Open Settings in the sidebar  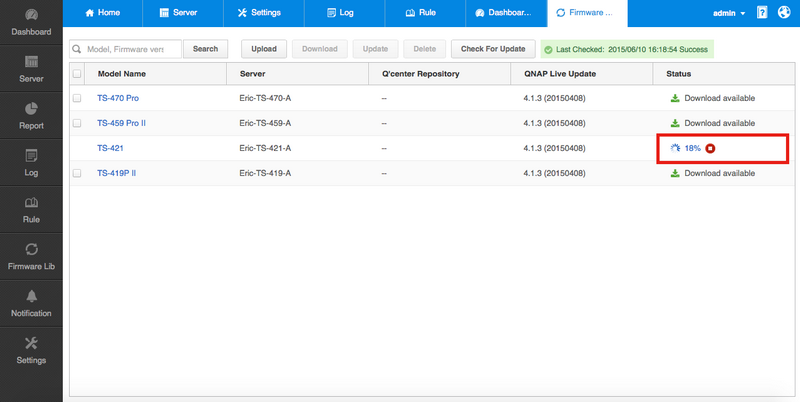click(x=31, y=350)
